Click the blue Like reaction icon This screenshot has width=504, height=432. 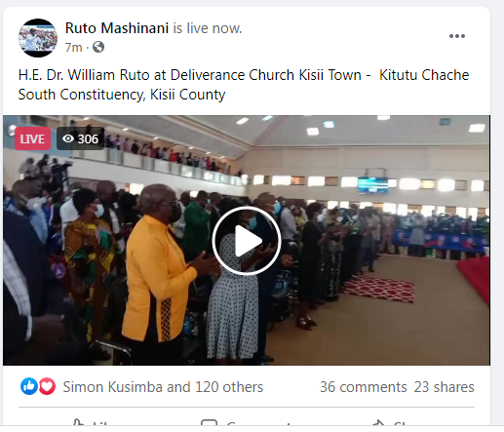tap(29, 386)
